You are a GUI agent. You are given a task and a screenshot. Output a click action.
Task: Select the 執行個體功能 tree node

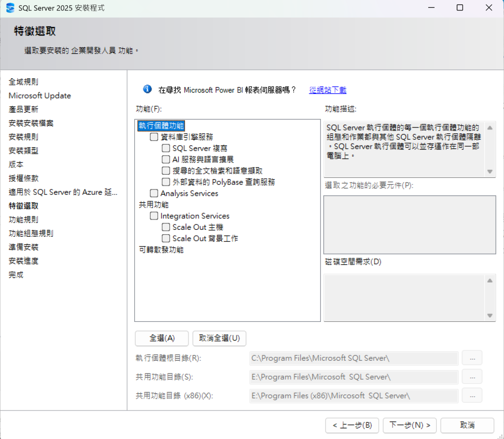161,125
